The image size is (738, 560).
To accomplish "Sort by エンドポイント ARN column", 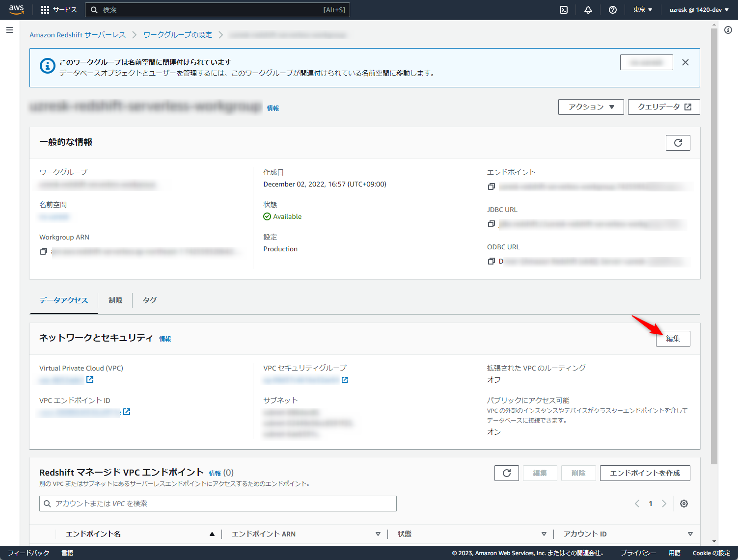I will [x=378, y=534].
